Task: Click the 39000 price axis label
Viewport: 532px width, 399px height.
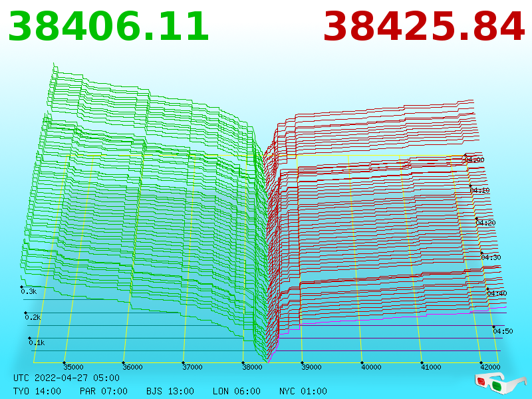Action: pos(311,367)
